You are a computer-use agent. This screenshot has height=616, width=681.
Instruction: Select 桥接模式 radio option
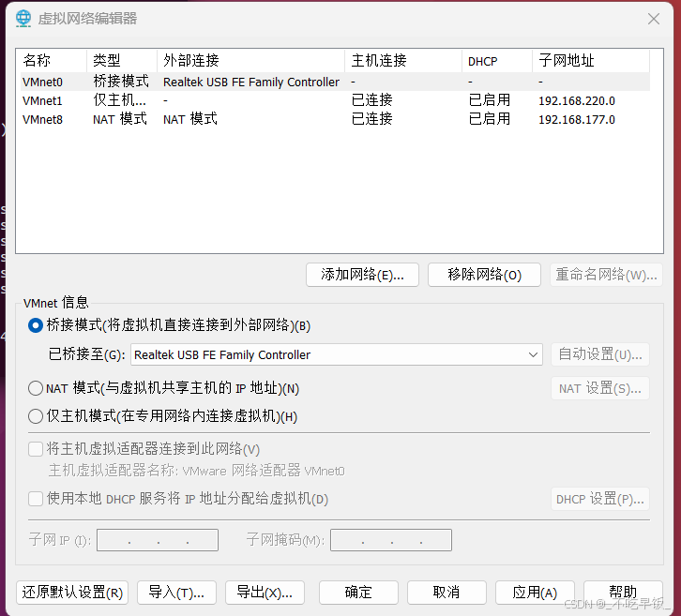pos(36,325)
